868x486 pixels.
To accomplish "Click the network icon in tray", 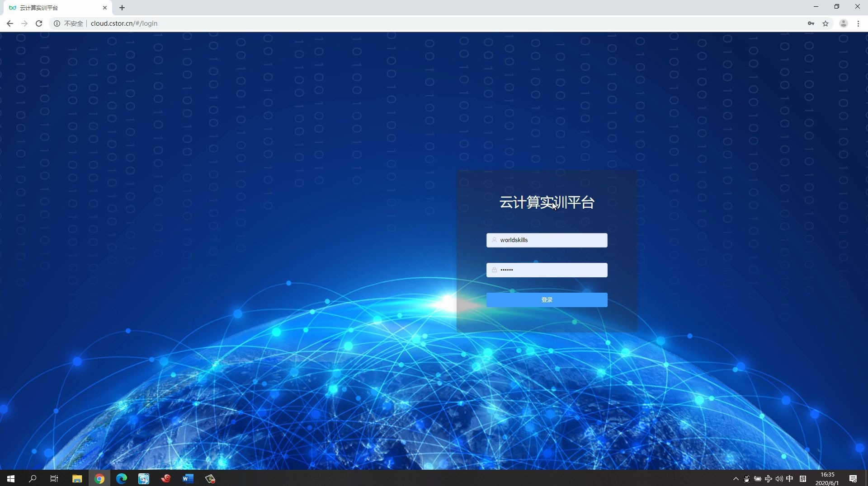I will click(x=768, y=479).
